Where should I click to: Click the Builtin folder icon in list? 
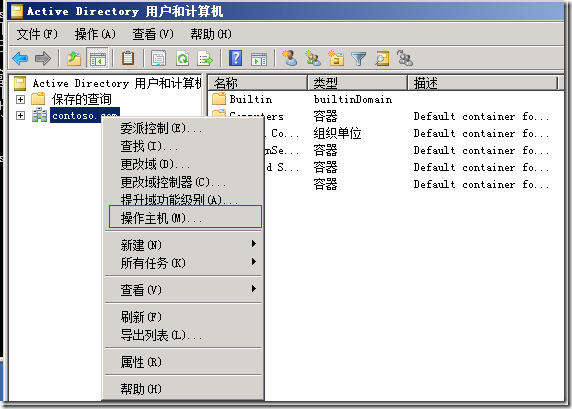coord(219,99)
